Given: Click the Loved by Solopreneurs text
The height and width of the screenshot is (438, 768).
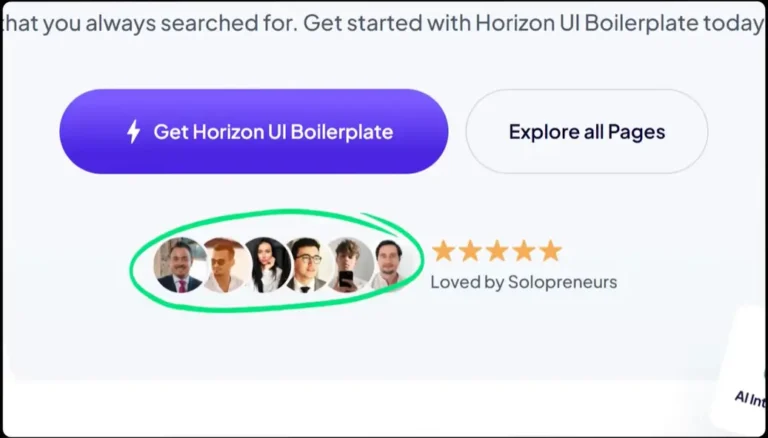Looking at the screenshot, I should (x=524, y=282).
